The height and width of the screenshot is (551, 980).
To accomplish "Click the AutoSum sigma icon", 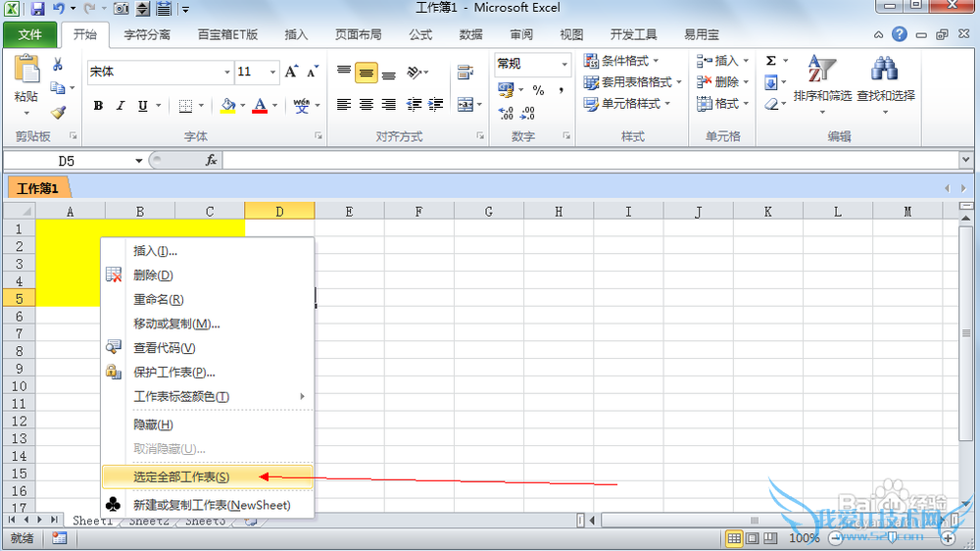I will pos(771,61).
